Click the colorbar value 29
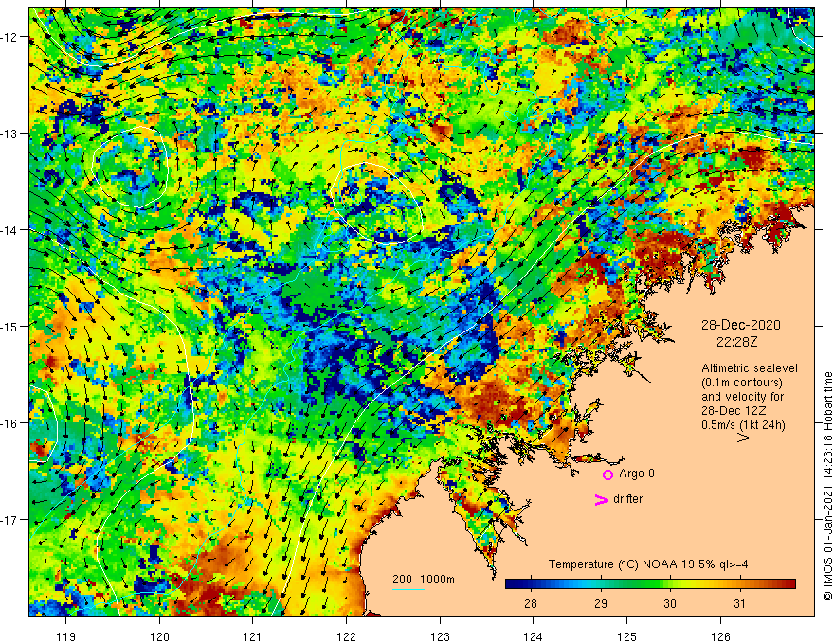Image resolution: width=834 pixels, height=644 pixels. click(601, 604)
